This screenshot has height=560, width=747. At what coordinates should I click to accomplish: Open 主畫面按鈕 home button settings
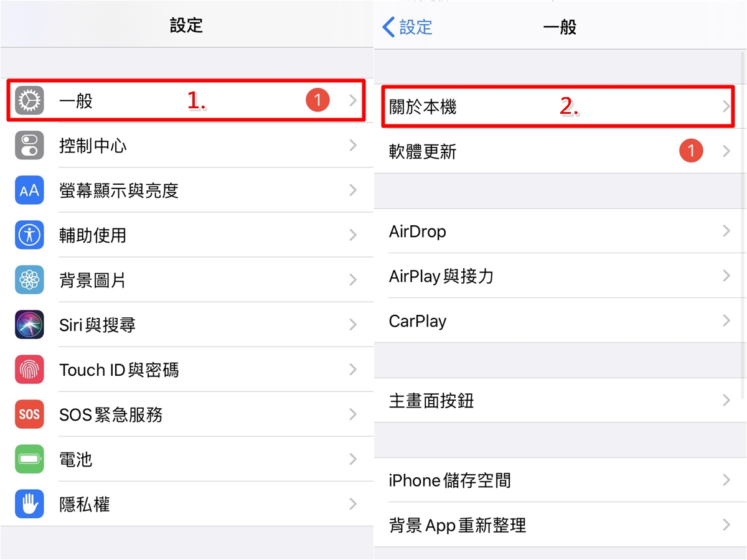(560, 400)
